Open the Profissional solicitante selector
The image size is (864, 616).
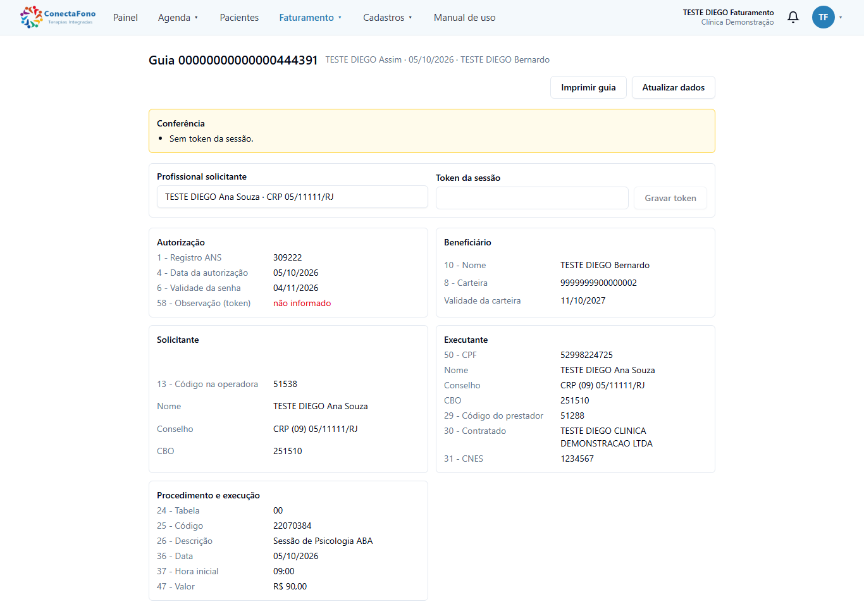[x=292, y=197]
